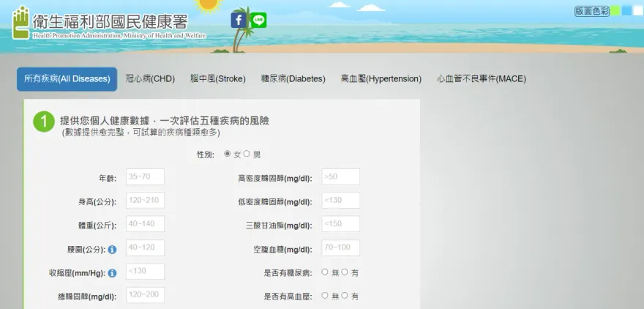Click the 高密度膽固醇 input box
The image size is (644, 309).
(x=340, y=176)
